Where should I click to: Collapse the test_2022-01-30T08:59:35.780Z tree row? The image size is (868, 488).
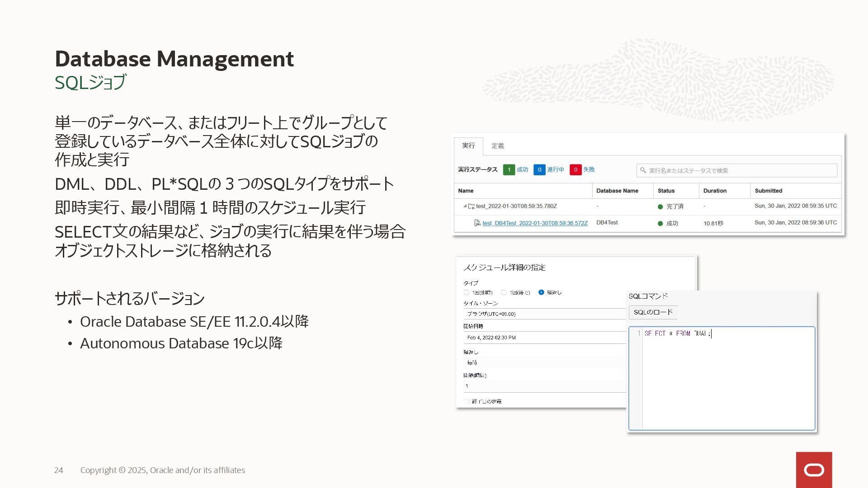click(x=465, y=206)
